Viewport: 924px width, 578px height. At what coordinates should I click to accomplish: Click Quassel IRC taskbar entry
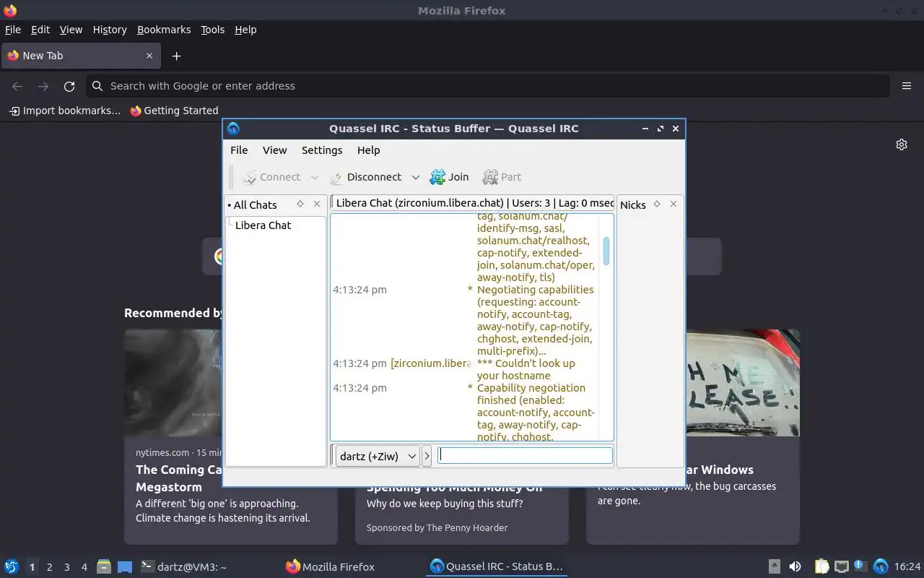pos(496,567)
